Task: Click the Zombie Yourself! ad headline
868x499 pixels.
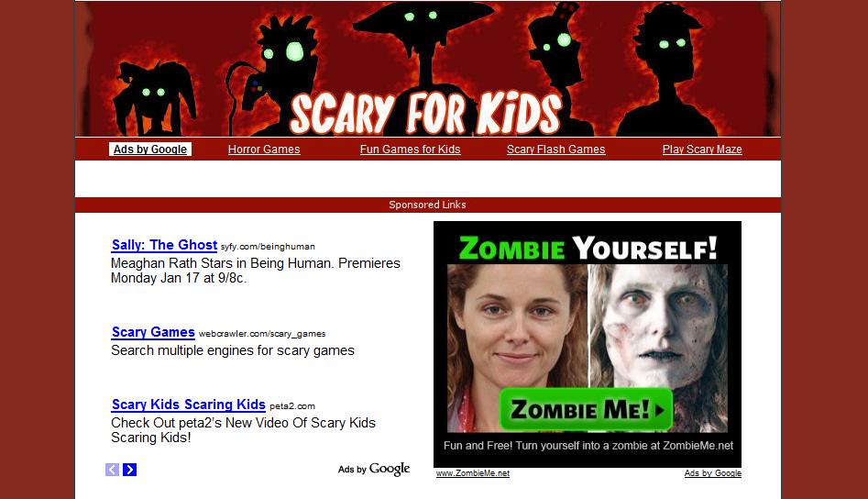Action: click(588, 247)
